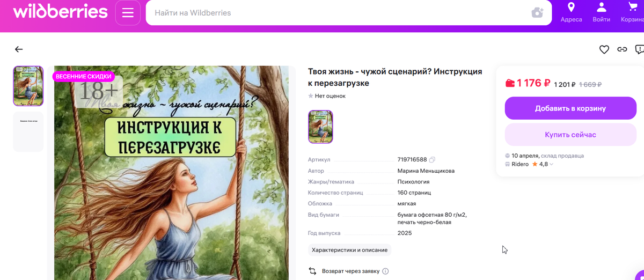Open Возврат через заявку details

pyautogui.click(x=350, y=271)
